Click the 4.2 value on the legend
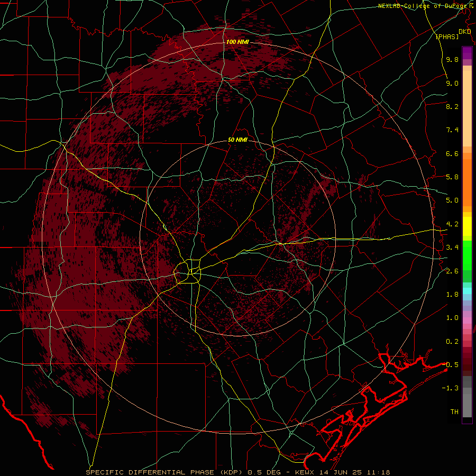This screenshot has width=476, height=476. point(452,224)
